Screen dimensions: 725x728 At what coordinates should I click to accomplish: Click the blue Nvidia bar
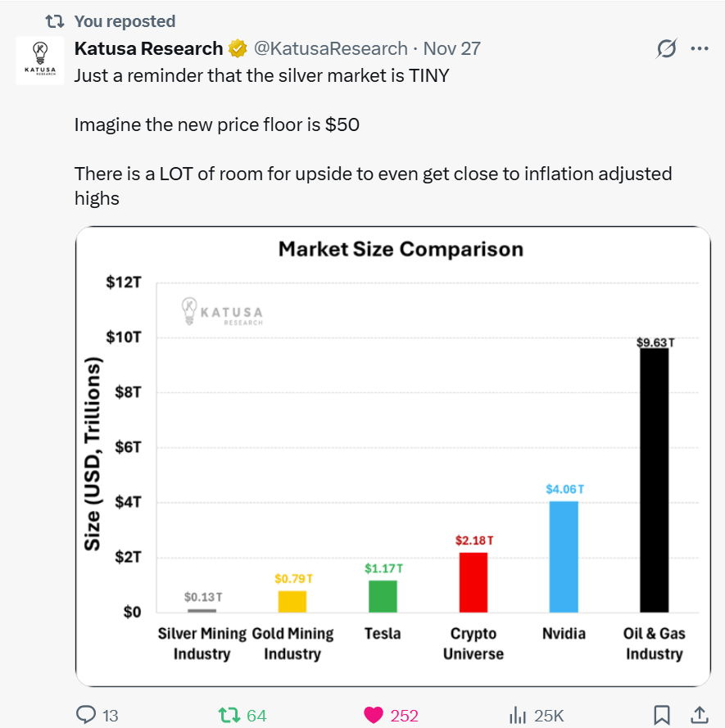click(x=564, y=557)
